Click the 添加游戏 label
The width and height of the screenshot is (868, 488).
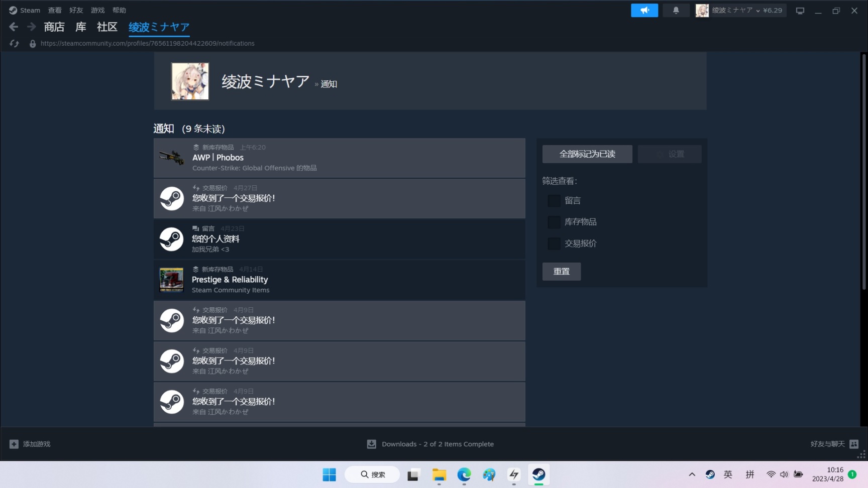click(x=37, y=444)
